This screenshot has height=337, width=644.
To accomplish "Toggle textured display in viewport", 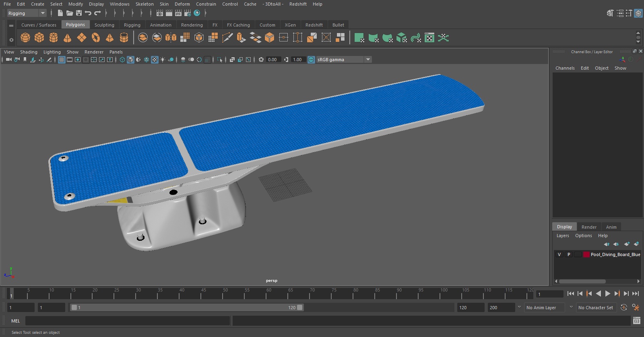I will click(155, 60).
